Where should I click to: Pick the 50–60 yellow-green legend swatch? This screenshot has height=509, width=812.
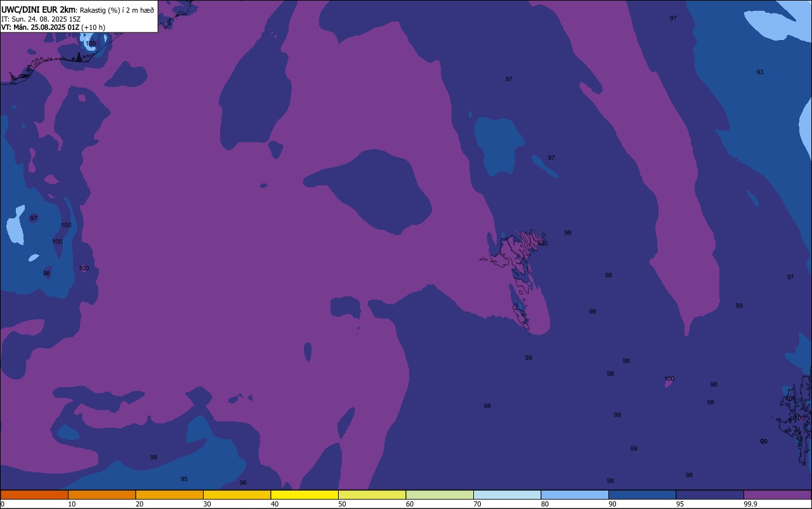pos(372,494)
